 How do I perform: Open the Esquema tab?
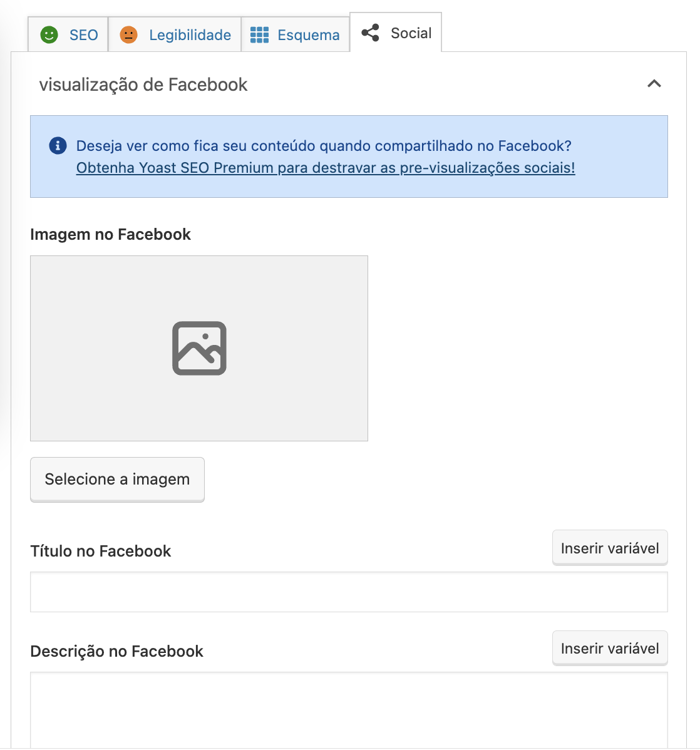coord(296,34)
